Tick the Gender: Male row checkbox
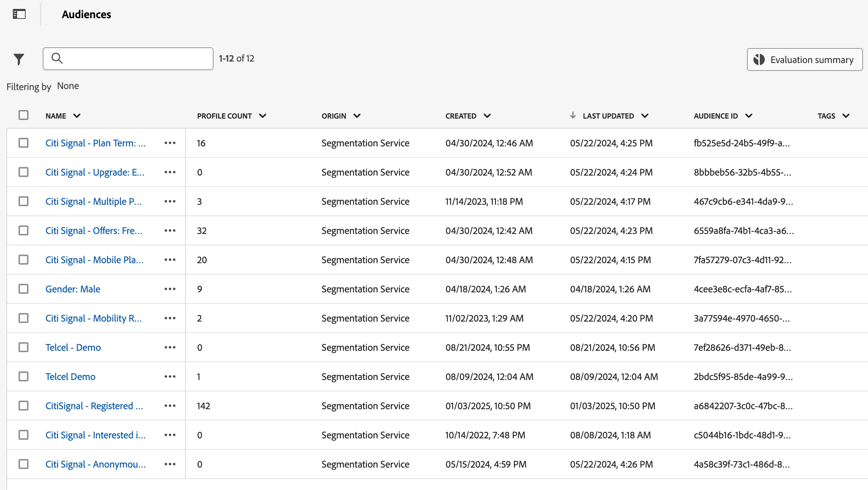This screenshot has width=868, height=490. coord(23,289)
